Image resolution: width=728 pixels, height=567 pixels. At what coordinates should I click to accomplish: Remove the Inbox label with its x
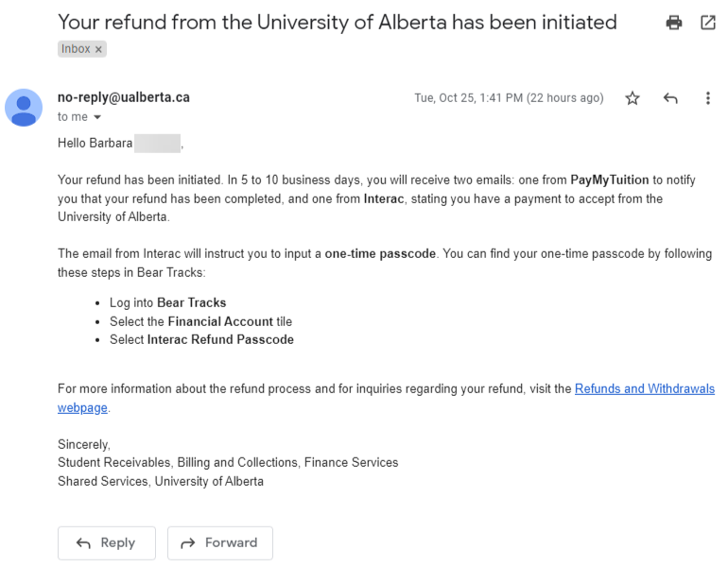click(98, 49)
